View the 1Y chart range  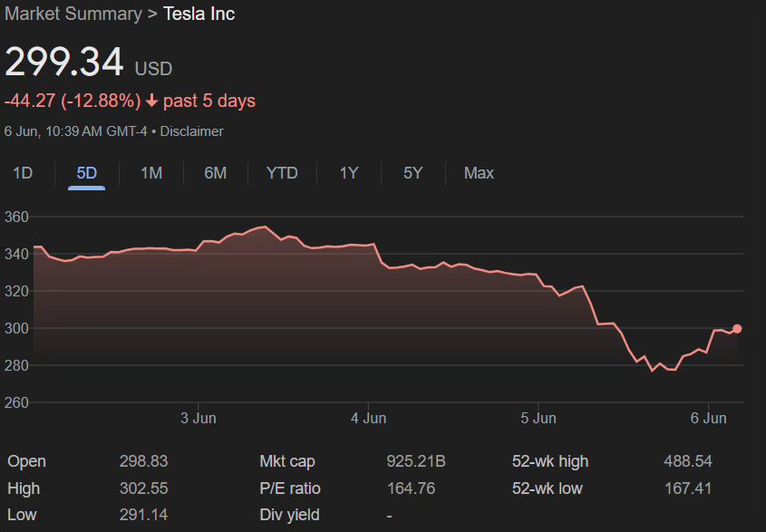click(x=349, y=172)
